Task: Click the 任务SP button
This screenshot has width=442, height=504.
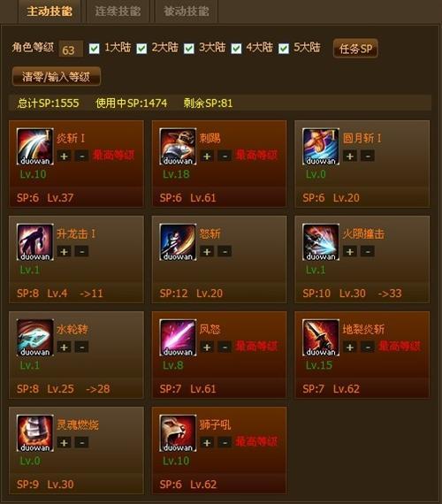Action: (355, 49)
